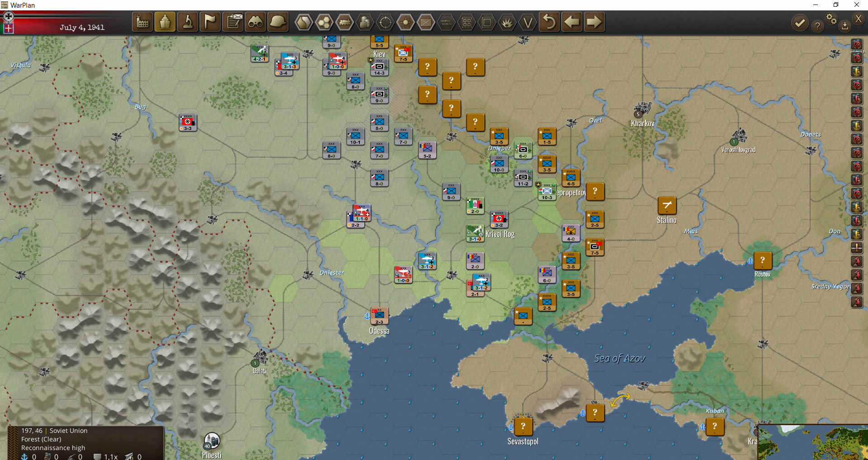Click the 'Forest (Clear)' terrain text

point(41,439)
